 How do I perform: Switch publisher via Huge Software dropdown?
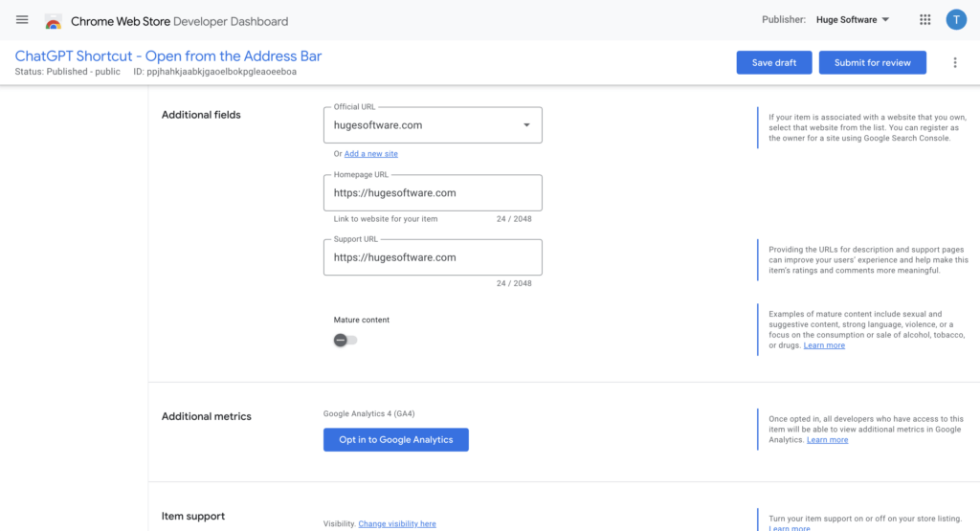pos(853,20)
